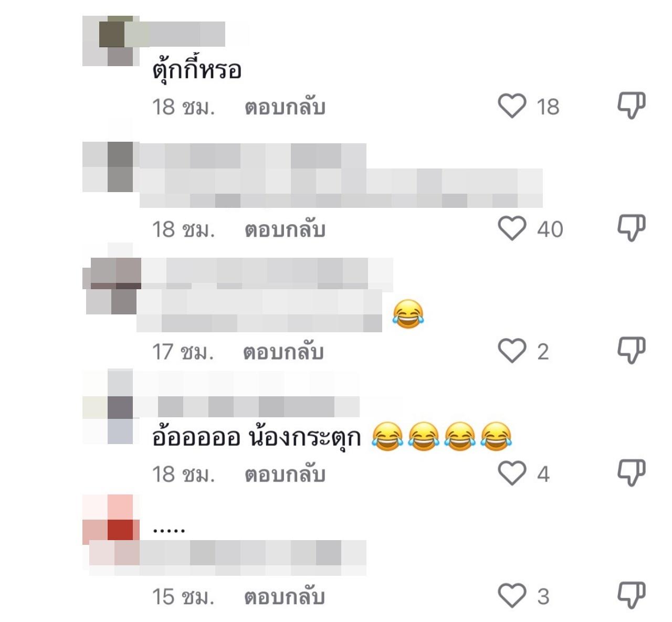The height and width of the screenshot is (622, 672).
Task: Tap the heart on the 3-like comment
Action: 512,595
